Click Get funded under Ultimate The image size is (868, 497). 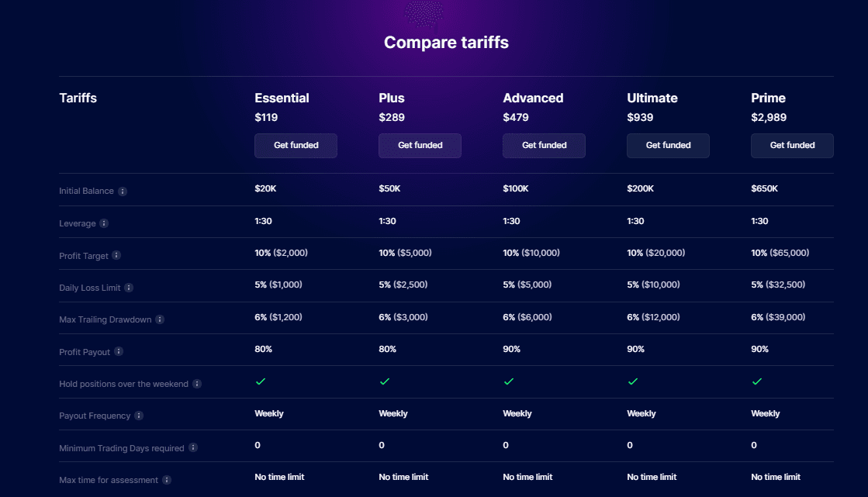click(x=668, y=145)
